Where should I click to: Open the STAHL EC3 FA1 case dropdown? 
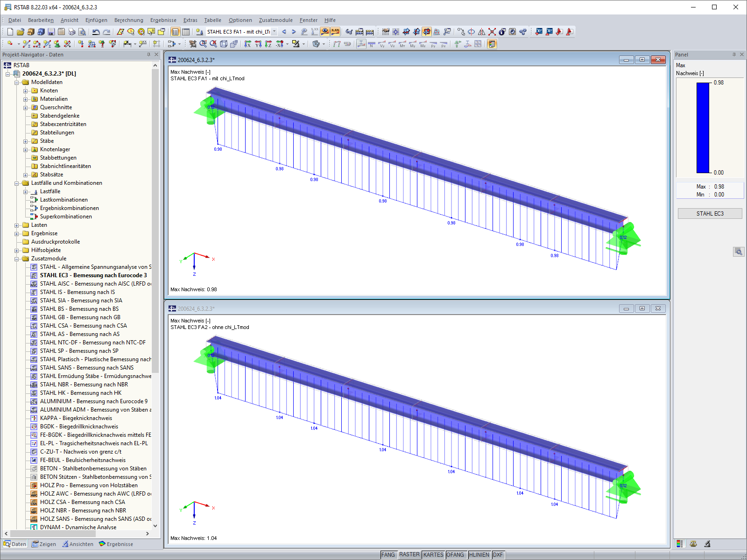tap(275, 32)
